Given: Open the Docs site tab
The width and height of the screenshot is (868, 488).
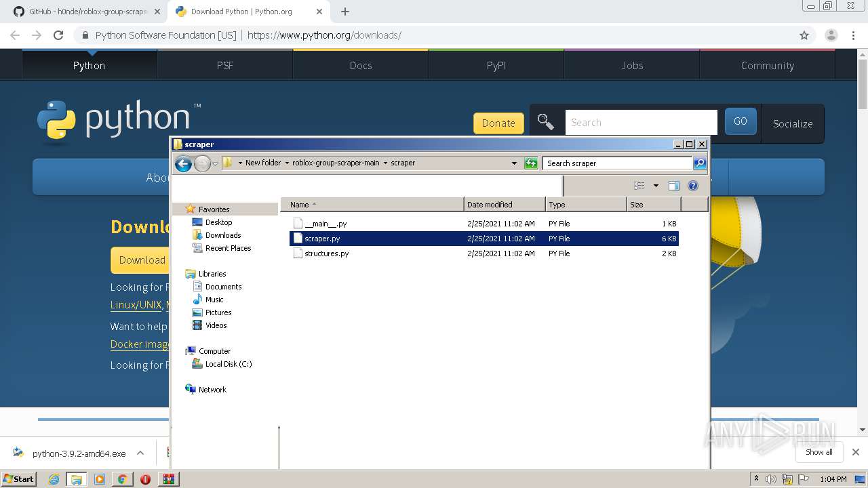Looking at the screenshot, I should coord(361,65).
